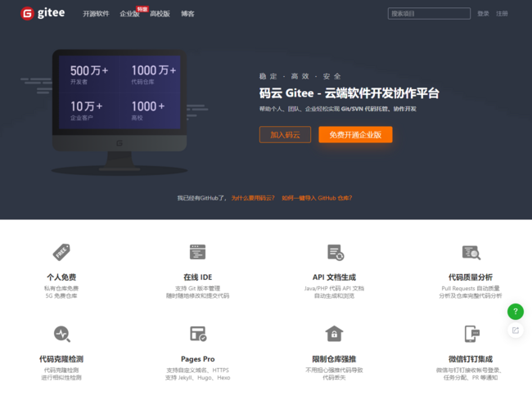The width and height of the screenshot is (532, 409).
Task: Click the 微信钉钉集成 phone icon
Action: pyautogui.click(x=471, y=334)
